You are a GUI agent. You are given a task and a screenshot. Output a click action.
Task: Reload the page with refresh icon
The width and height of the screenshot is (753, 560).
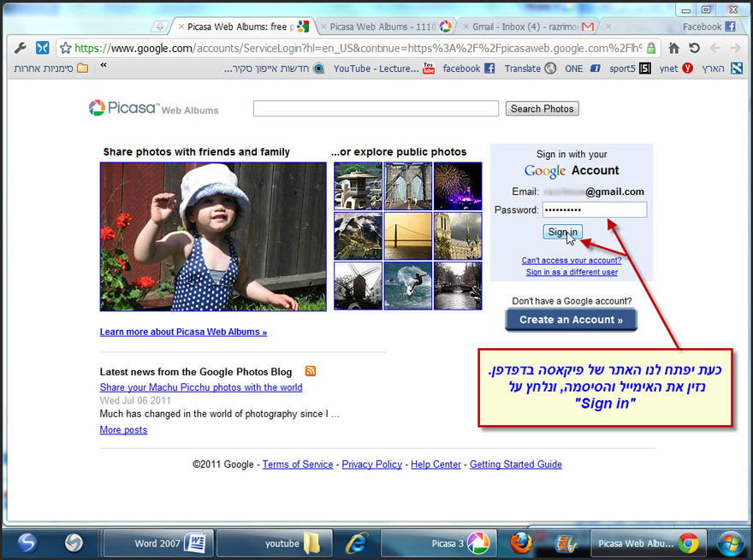695,48
